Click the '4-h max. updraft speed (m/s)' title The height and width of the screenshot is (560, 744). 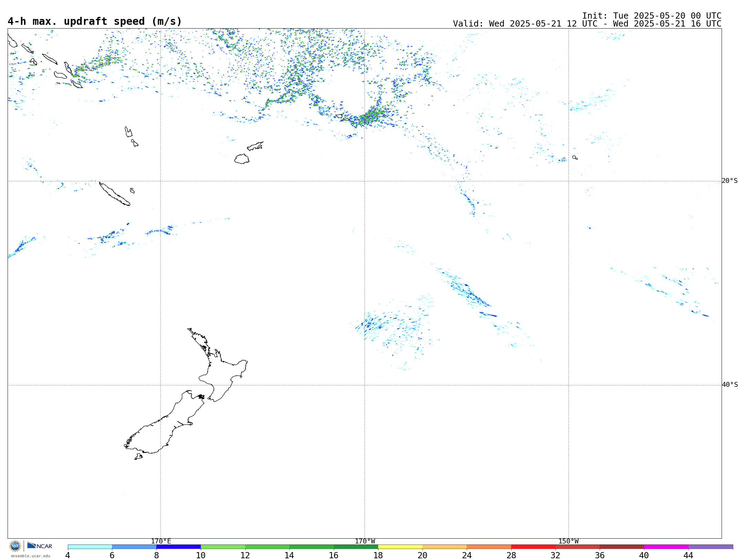click(x=95, y=21)
